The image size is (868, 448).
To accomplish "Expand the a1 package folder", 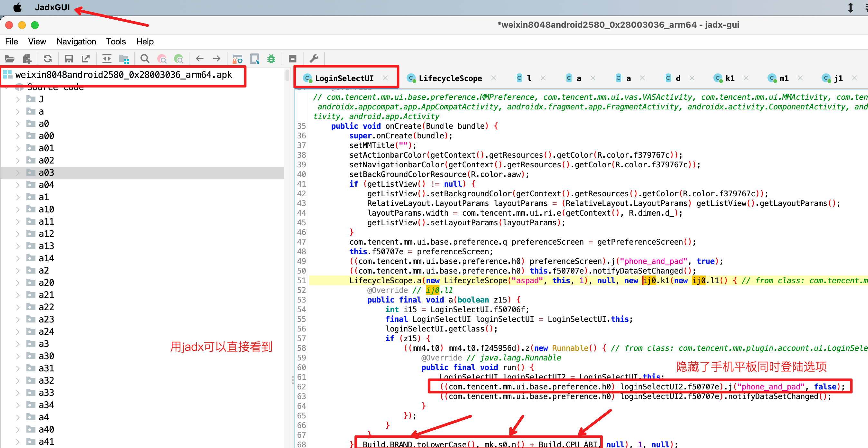I will point(18,197).
